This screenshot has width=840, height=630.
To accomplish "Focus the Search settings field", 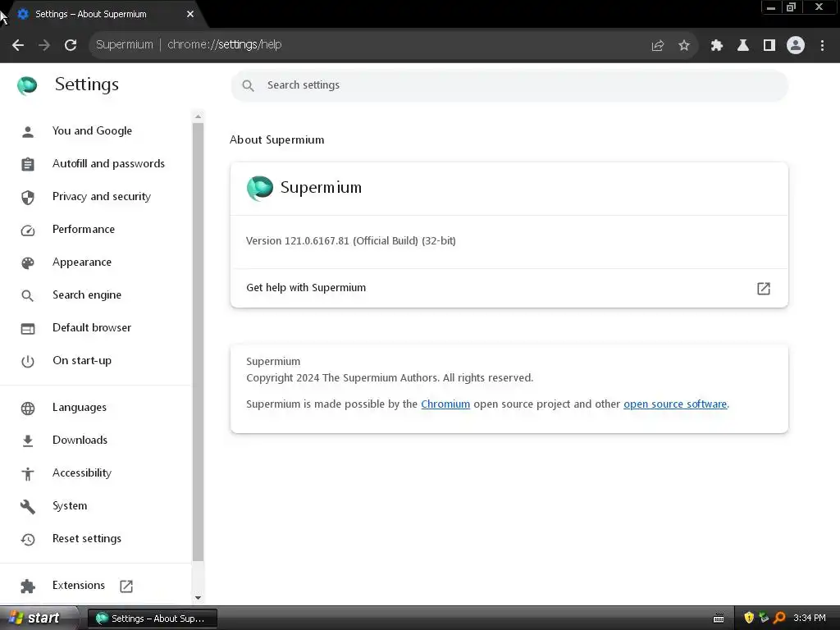I will click(x=509, y=85).
